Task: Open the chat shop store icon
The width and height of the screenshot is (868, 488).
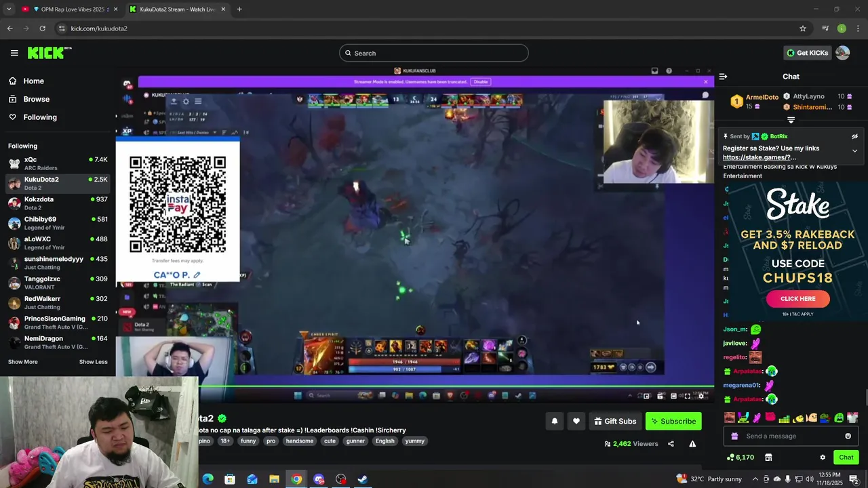Action: 768,457
